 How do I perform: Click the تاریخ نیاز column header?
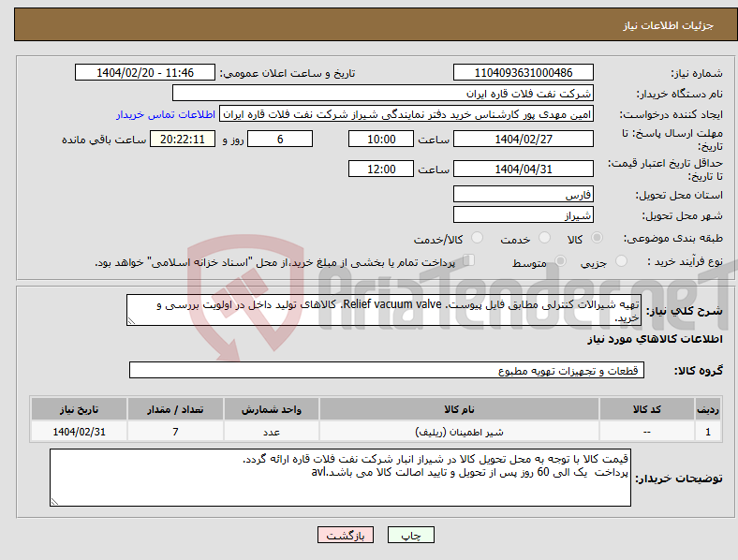tap(79, 409)
